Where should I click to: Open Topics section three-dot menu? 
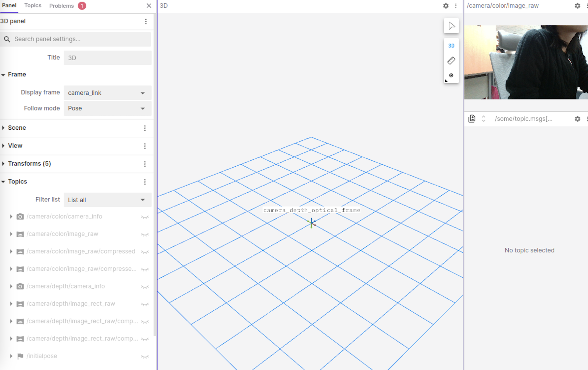pyautogui.click(x=145, y=182)
